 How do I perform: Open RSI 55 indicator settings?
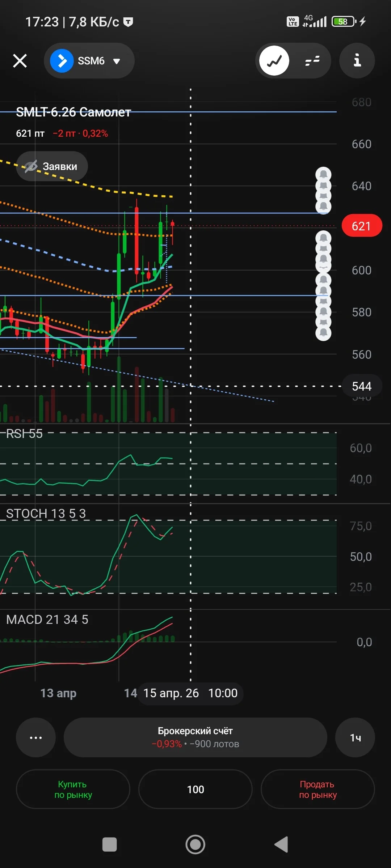(x=25, y=434)
